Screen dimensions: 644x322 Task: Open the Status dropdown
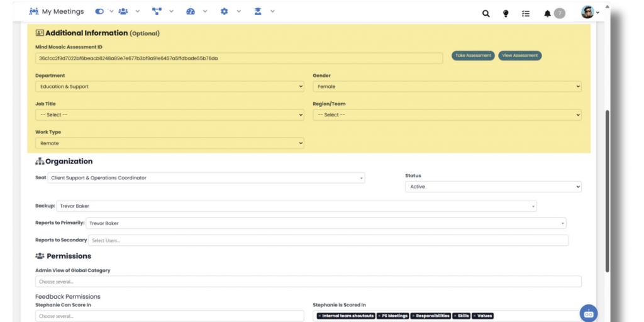[x=493, y=187]
